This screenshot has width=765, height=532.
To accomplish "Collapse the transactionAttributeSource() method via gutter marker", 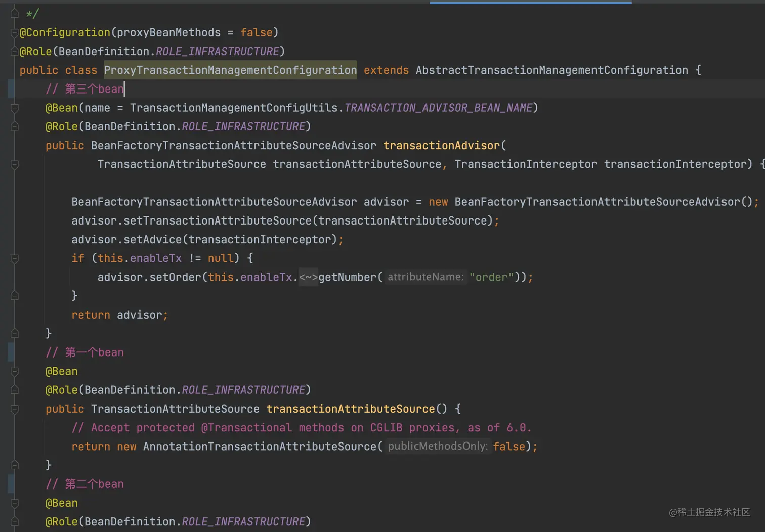I will point(14,409).
